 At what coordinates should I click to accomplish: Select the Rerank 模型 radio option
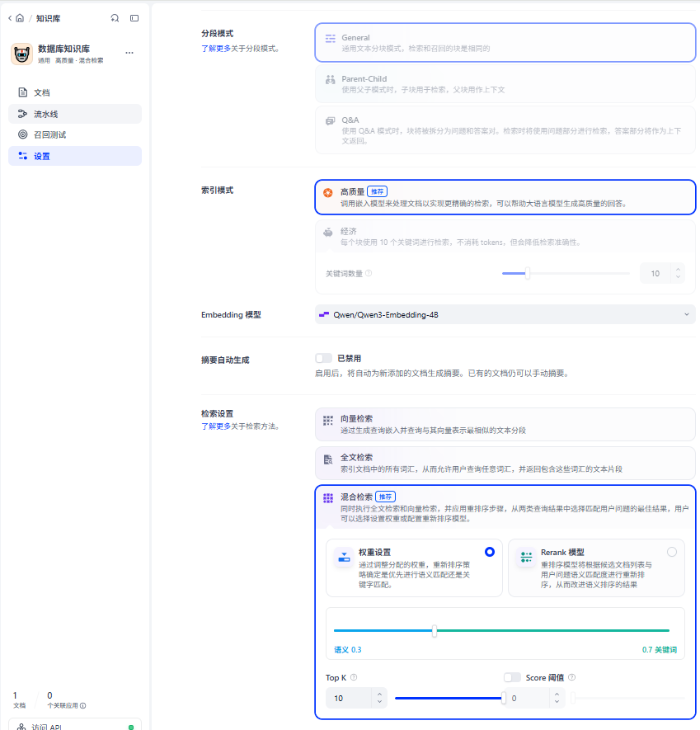tap(672, 552)
